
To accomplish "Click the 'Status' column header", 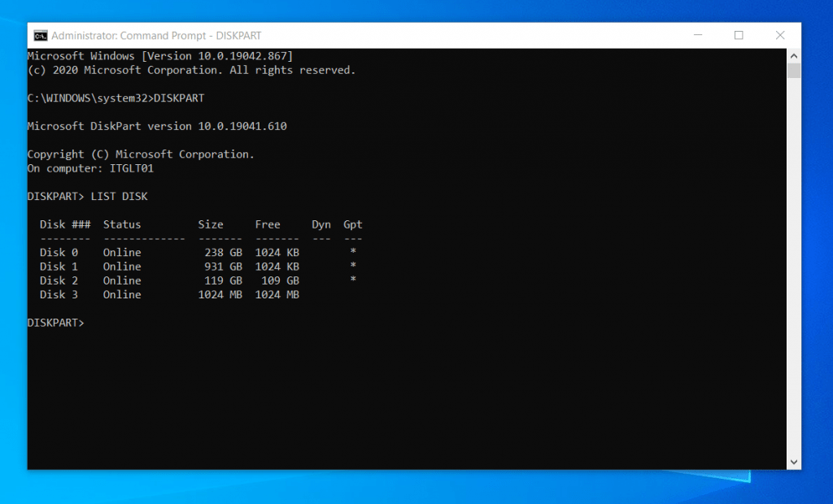I will point(122,224).
